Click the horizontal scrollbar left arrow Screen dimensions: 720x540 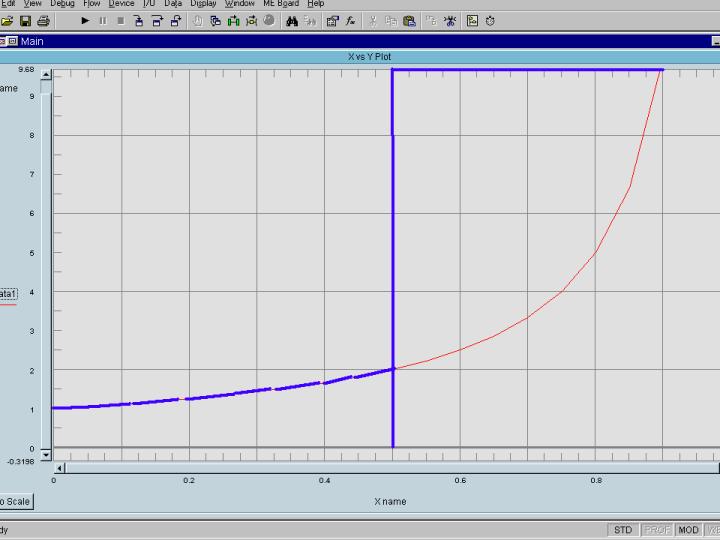pos(59,467)
